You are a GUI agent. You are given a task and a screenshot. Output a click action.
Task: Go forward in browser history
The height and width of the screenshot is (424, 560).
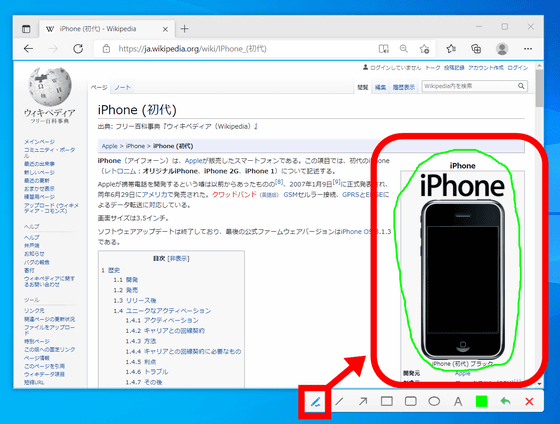[x=53, y=49]
